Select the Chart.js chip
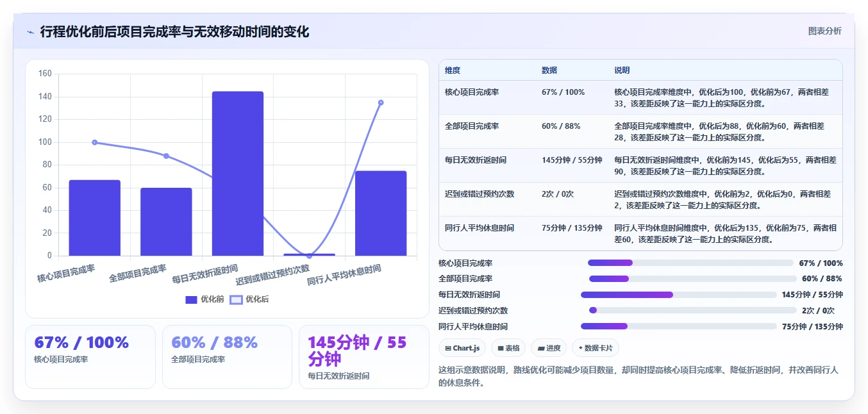This screenshot has height=414, width=868. click(462, 348)
